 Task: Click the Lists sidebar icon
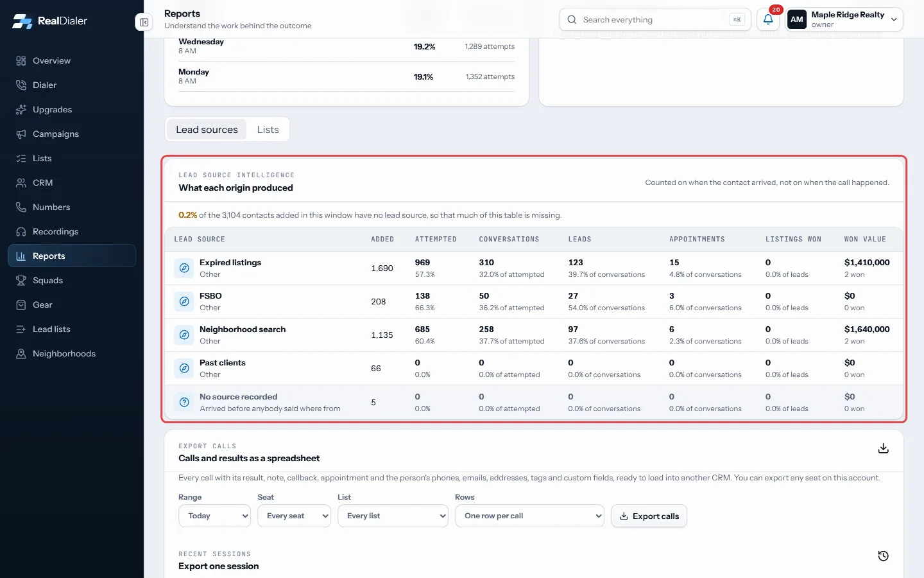(21, 159)
